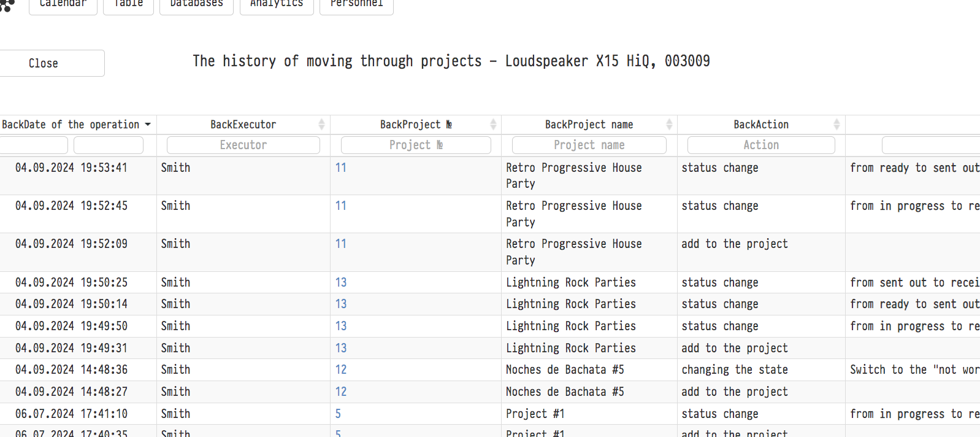Image resolution: width=980 pixels, height=437 pixels.
Task: Open the Calendar tab
Action: coord(63,5)
